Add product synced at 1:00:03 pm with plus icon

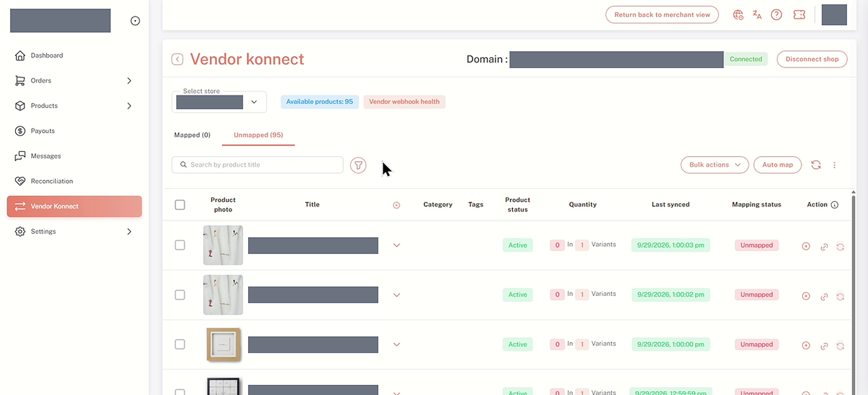pyautogui.click(x=806, y=246)
